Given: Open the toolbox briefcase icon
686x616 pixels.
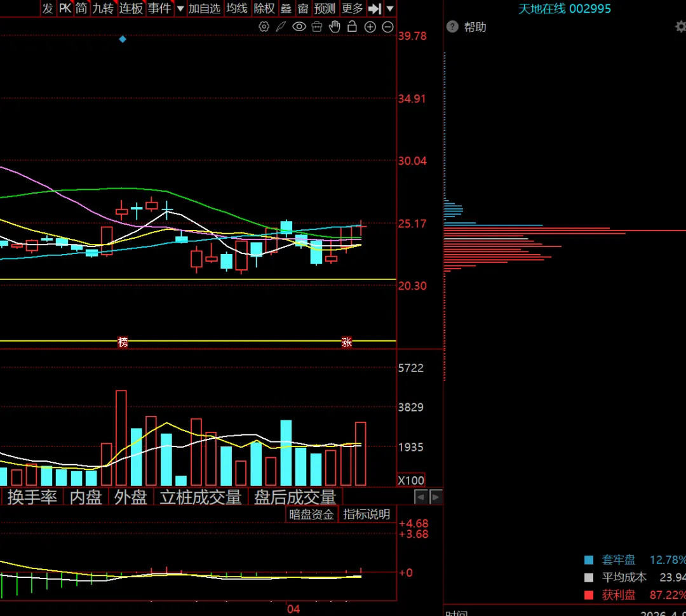Looking at the screenshot, I should click(x=317, y=27).
